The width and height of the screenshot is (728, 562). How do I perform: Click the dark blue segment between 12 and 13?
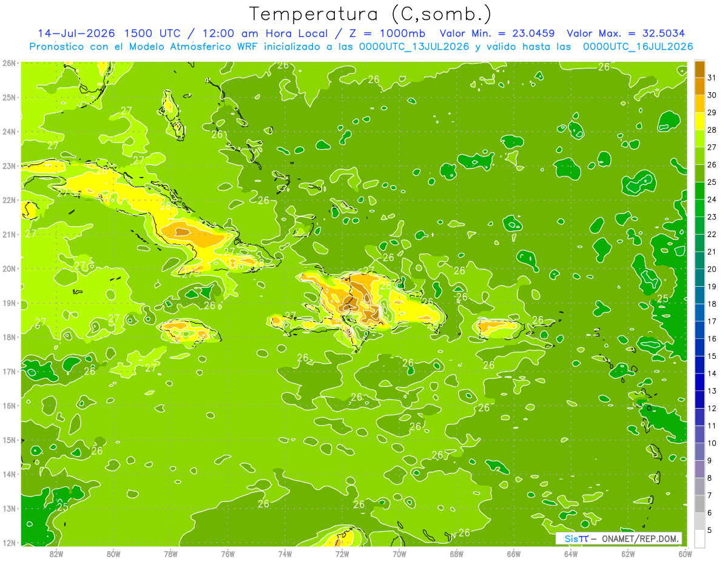699,400
